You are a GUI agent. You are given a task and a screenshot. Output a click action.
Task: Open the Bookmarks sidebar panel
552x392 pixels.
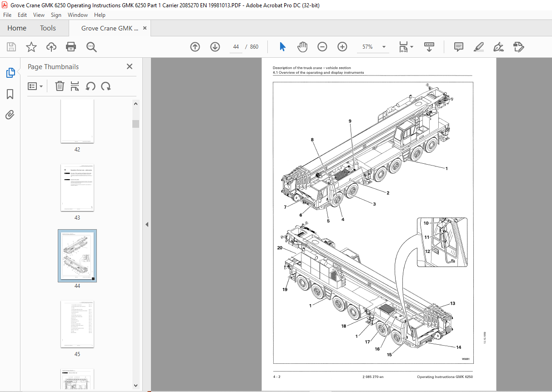[x=10, y=94]
